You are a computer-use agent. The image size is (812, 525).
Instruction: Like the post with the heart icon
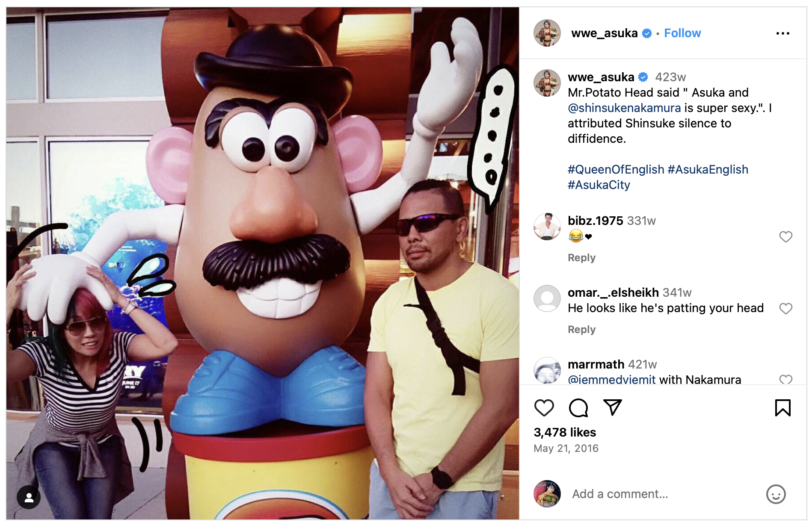coord(544,408)
